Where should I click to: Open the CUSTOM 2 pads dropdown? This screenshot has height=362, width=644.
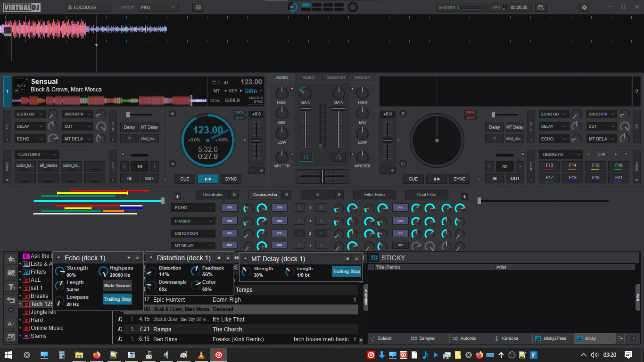(37, 154)
